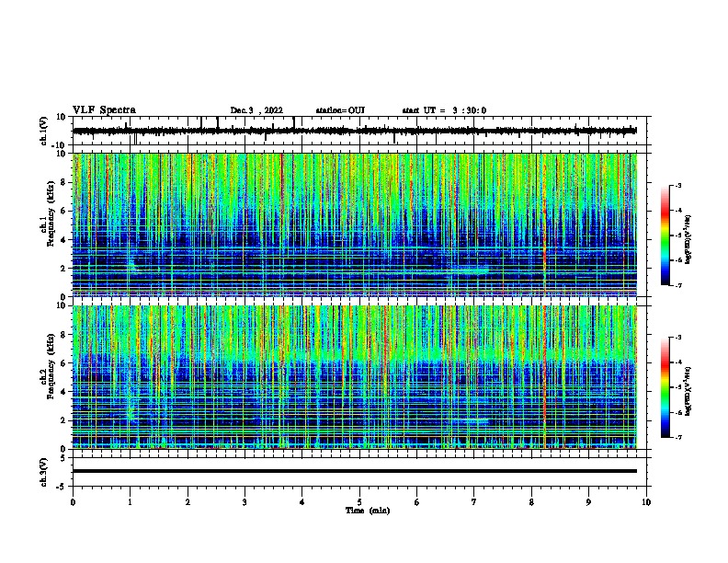This screenshot has height=563, width=728.
Task: Click the time axis tick label "3"
Action: click(245, 501)
